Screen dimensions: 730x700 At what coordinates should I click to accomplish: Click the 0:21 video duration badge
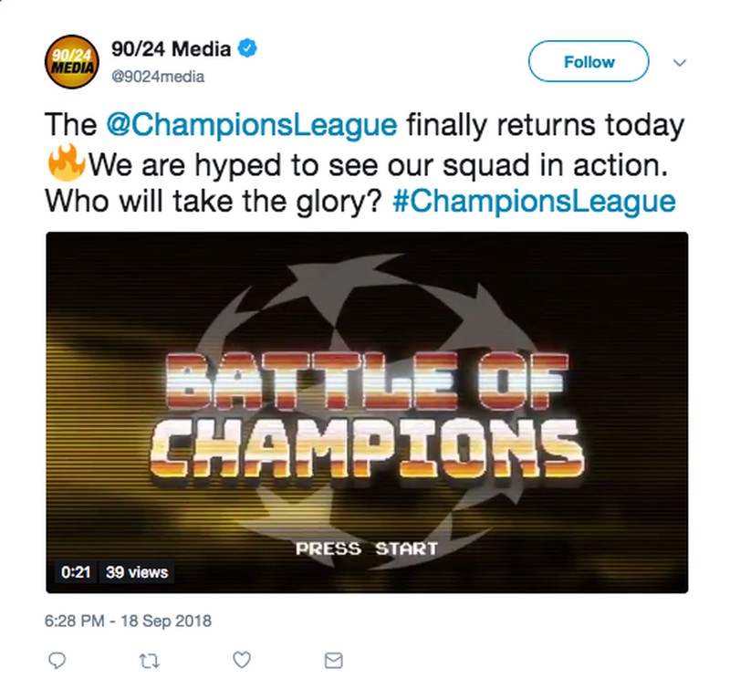pos(76,572)
